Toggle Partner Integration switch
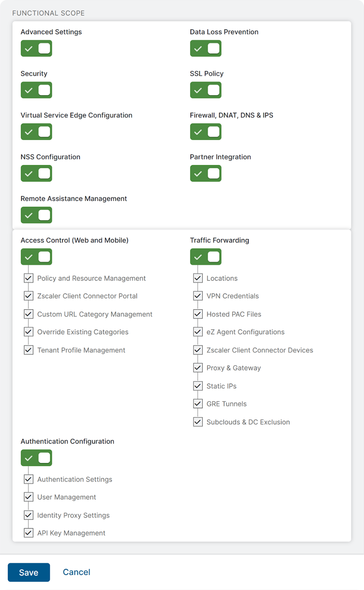Image resolution: width=364 pixels, height=590 pixels. 205,173
